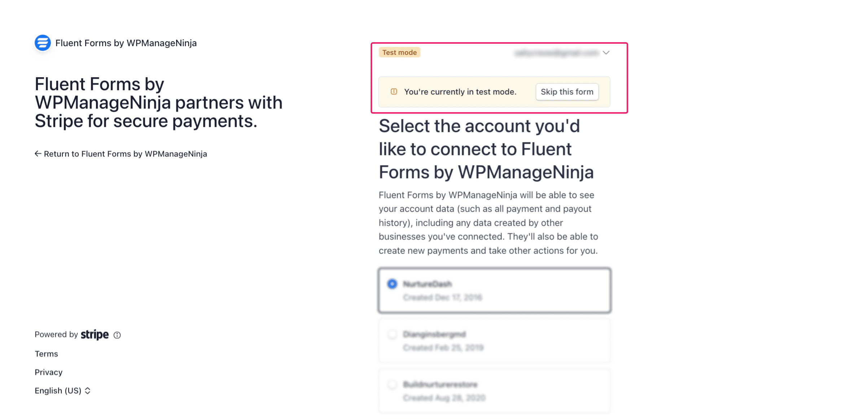Click the alert icon in the test mode banner

point(393,92)
